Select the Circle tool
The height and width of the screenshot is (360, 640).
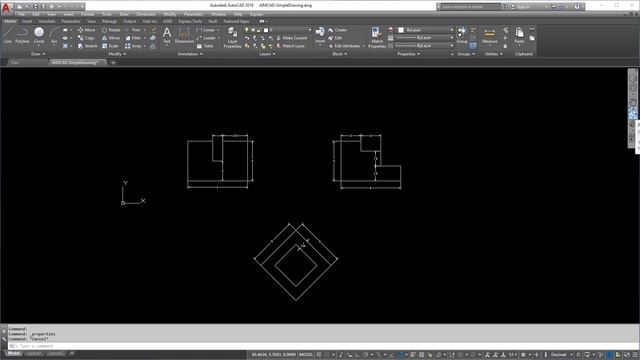[x=39, y=35]
